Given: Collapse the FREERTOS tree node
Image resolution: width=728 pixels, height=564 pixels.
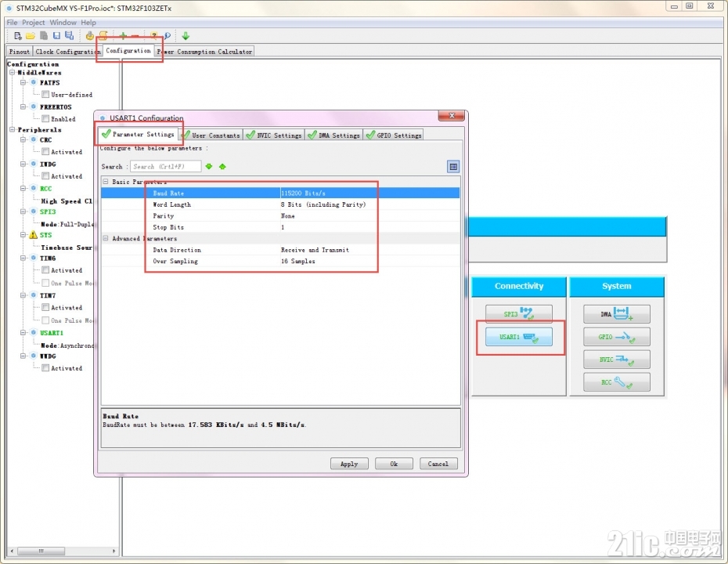Looking at the screenshot, I should point(23,107).
